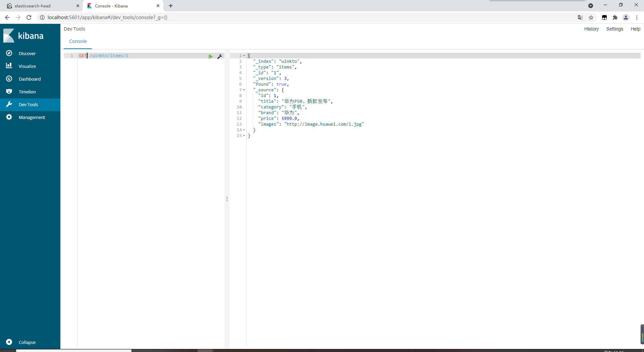This screenshot has height=352, width=644.
Task: Go back with browser back arrow
Action: coord(7,17)
